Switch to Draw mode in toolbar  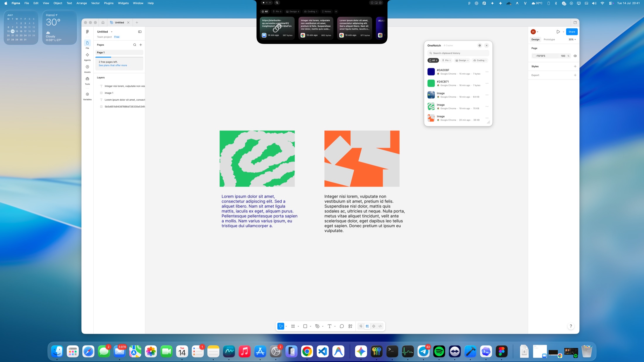click(x=361, y=326)
